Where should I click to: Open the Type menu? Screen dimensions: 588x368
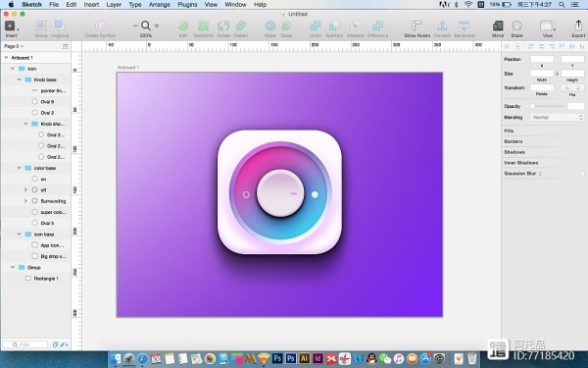(x=135, y=5)
